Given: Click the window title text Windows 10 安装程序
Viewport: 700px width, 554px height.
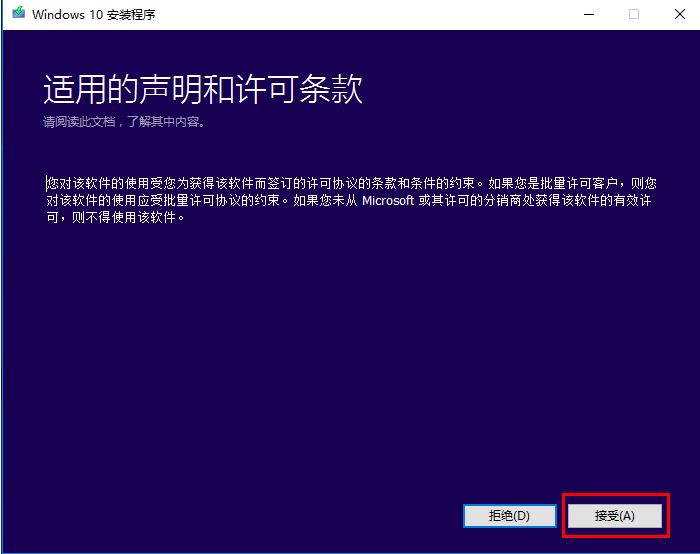Looking at the screenshot, I should pyautogui.click(x=94, y=15).
